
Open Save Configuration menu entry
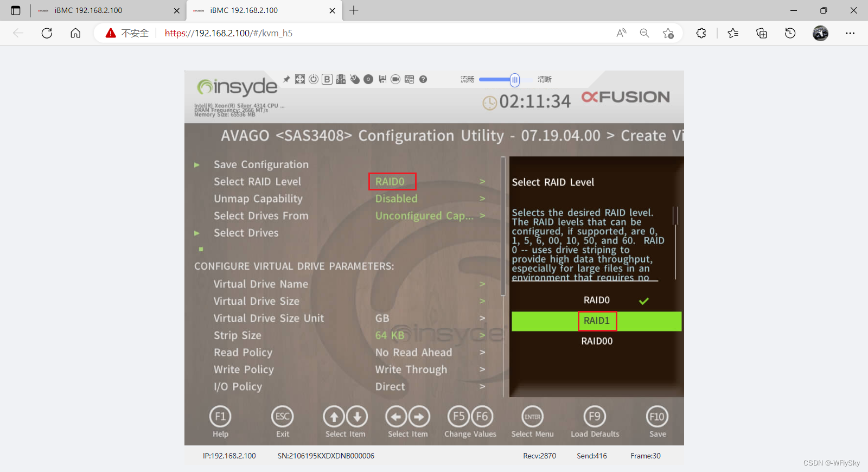coord(261,164)
